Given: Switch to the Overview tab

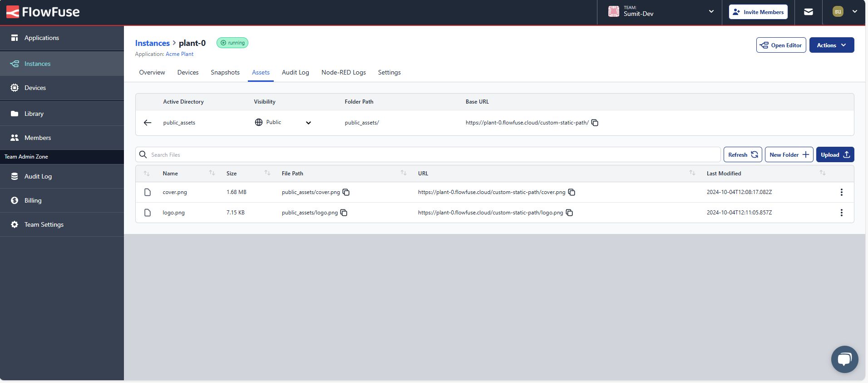Looking at the screenshot, I should click(152, 72).
